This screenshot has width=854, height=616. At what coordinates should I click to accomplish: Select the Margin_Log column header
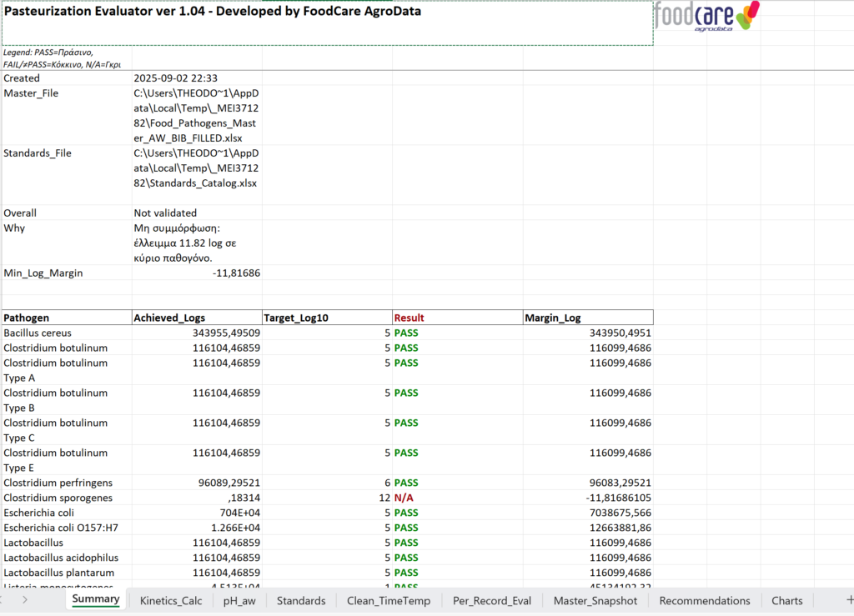pyautogui.click(x=588, y=318)
